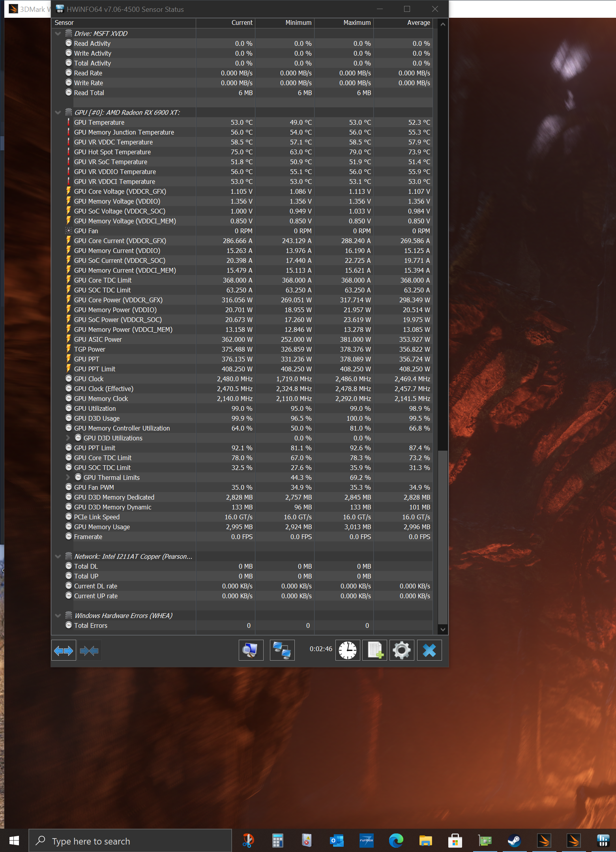Collapse the Drive: MSFT XVDD sensor group
This screenshot has width=616, height=852.
point(58,34)
